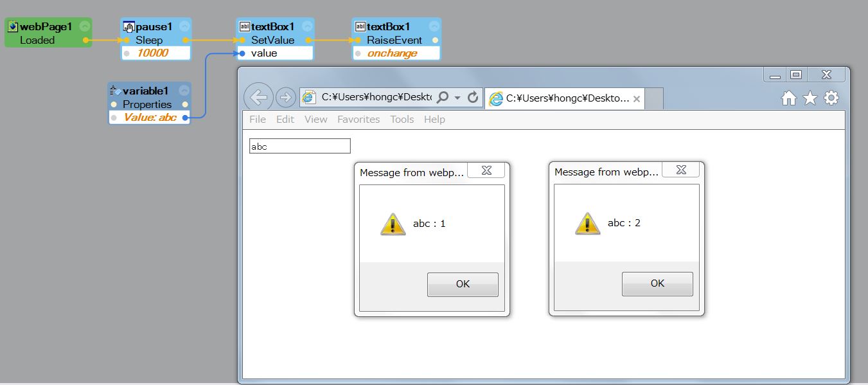Click the page icon in the address bar
This screenshot has height=385, width=868.
(310, 97)
